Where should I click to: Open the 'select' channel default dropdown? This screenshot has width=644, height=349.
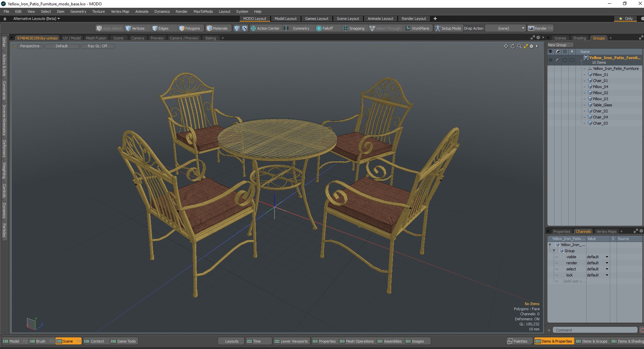[597, 269]
